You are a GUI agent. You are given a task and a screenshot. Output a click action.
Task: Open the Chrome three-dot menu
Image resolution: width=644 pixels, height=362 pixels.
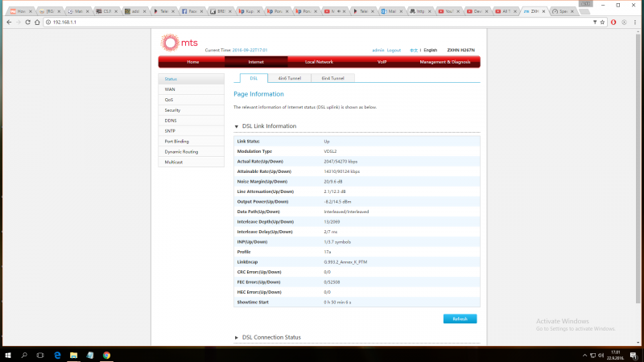pos(634,23)
